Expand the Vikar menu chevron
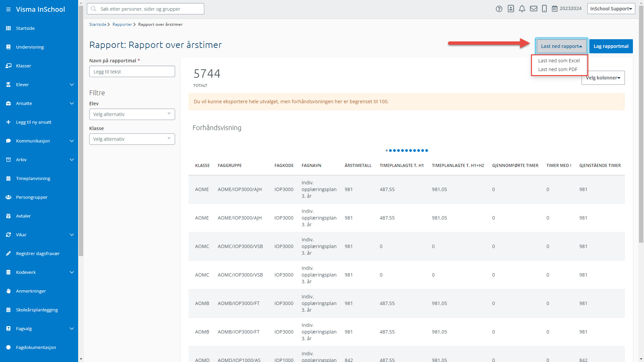 [x=71, y=235]
